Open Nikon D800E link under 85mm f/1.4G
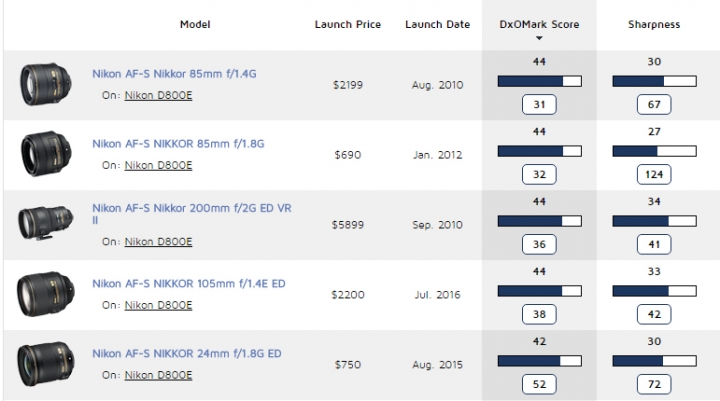 pyautogui.click(x=158, y=96)
